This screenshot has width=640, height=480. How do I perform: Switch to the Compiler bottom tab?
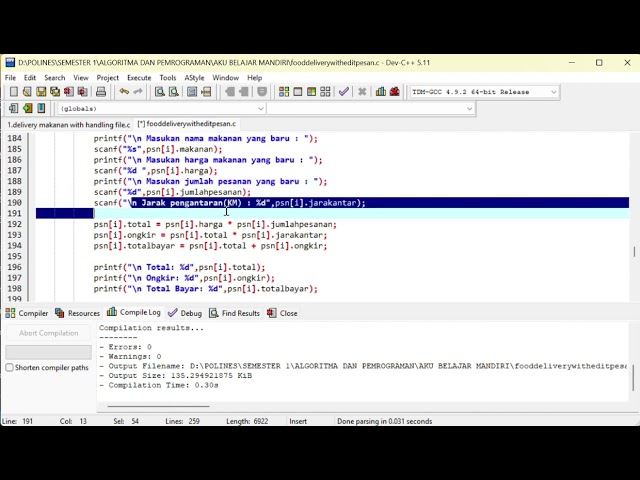pos(27,313)
